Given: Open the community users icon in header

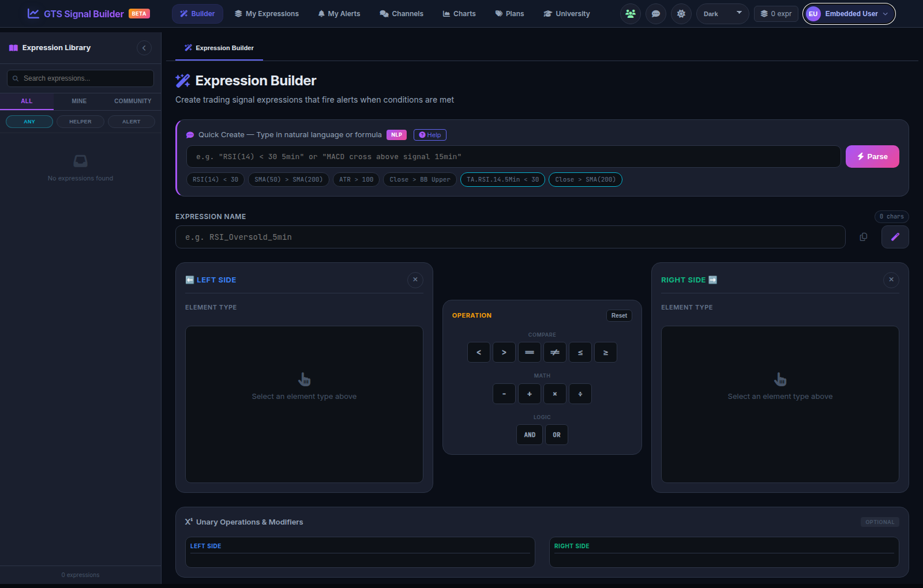Looking at the screenshot, I should pos(631,14).
